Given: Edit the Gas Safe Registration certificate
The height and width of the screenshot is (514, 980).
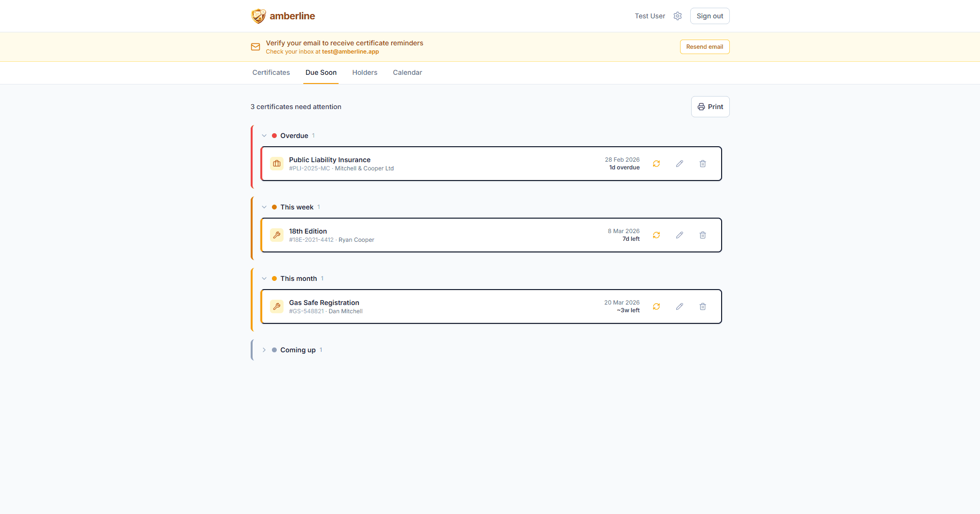Looking at the screenshot, I should (x=679, y=306).
